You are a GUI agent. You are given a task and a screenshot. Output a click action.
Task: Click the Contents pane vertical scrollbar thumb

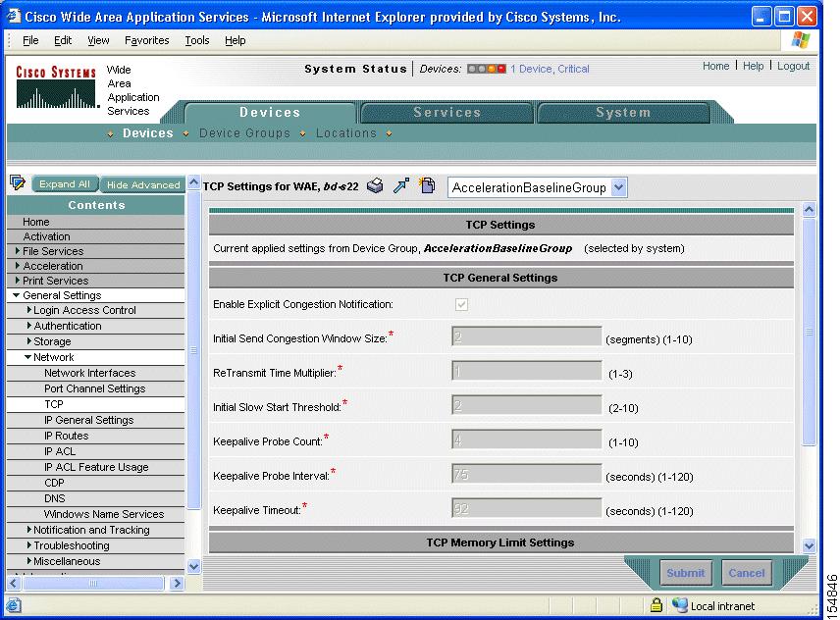tap(194, 350)
